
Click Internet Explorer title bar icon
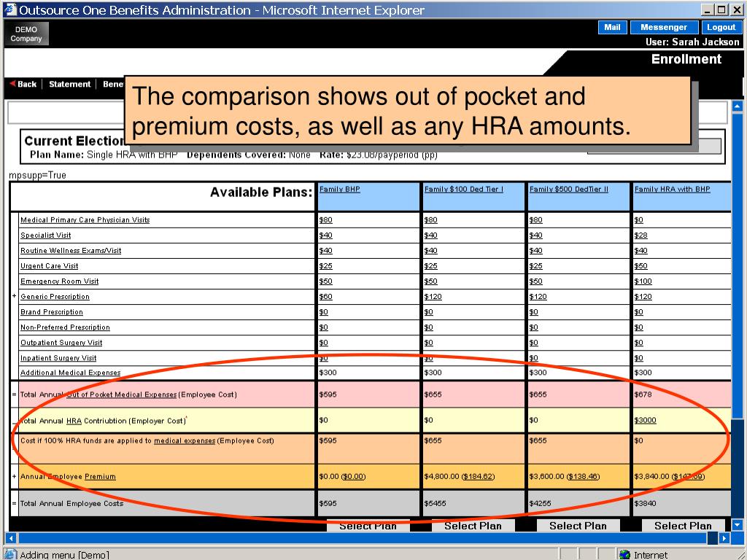tap(10, 9)
